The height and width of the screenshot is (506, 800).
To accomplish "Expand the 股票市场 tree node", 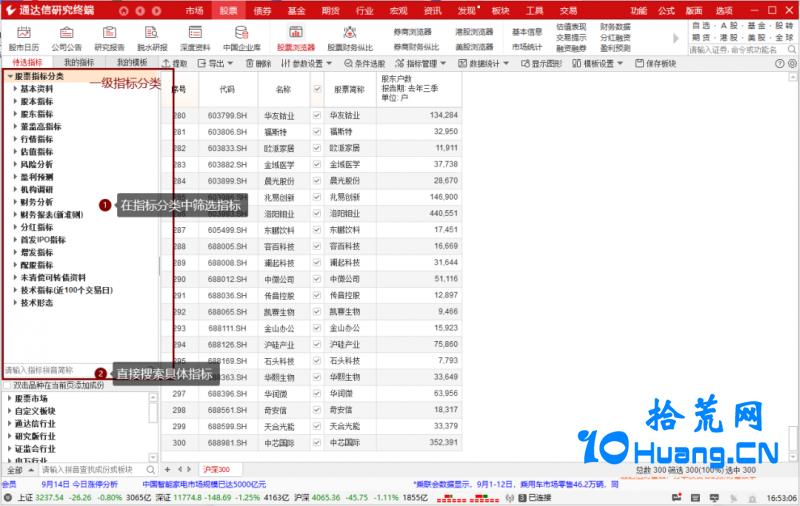I will tap(9, 398).
